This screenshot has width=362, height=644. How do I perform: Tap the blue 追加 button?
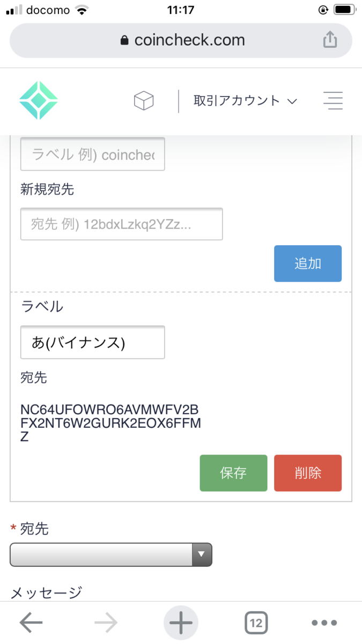308,264
